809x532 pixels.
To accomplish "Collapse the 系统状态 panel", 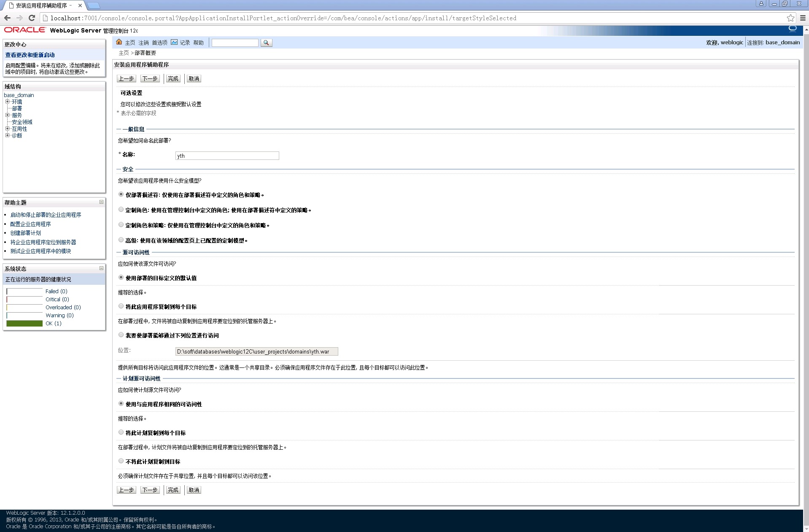I will 101,268.
